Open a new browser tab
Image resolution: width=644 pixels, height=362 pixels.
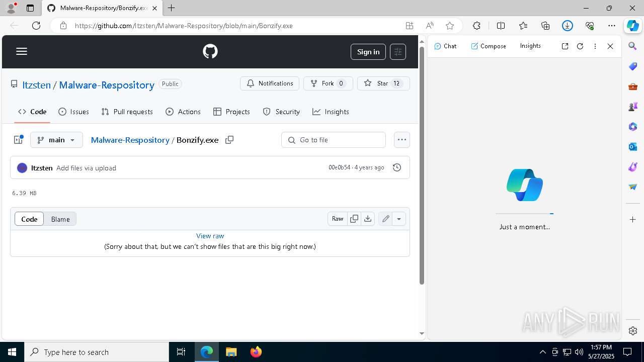tap(172, 8)
